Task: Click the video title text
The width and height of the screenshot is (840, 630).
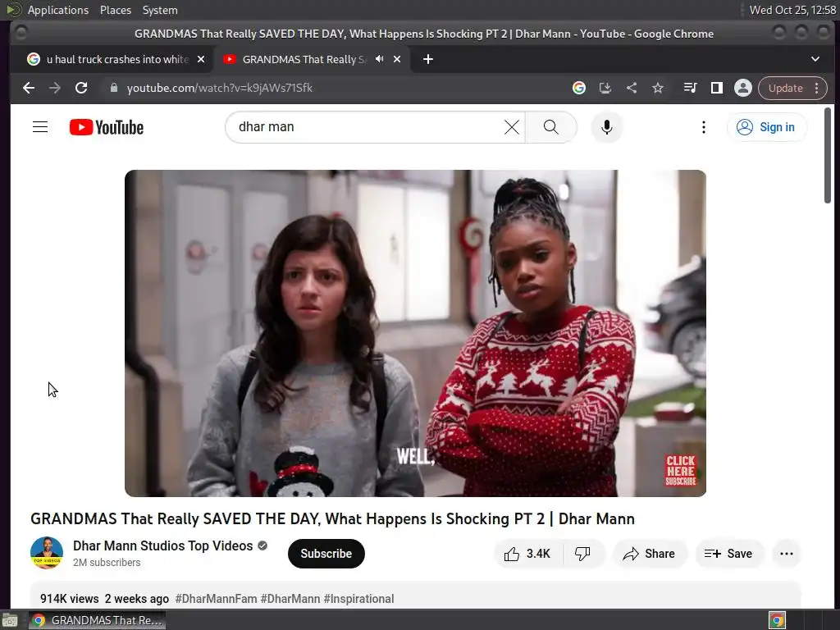Action: pyautogui.click(x=332, y=518)
